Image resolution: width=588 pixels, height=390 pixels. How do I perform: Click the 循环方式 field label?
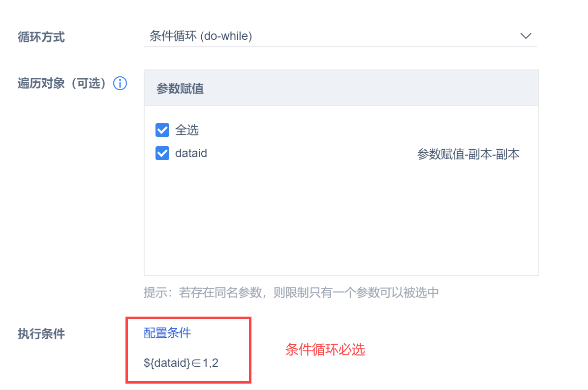tap(41, 37)
